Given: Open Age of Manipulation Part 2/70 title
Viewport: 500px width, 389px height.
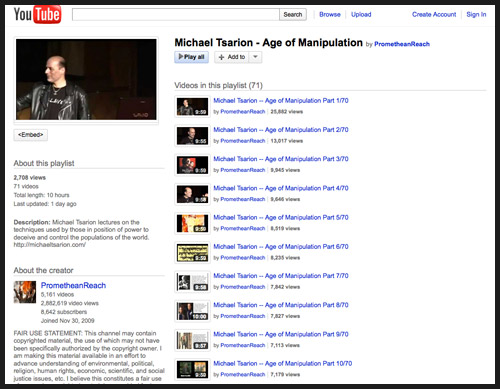Looking at the screenshot, I should 281,130.
